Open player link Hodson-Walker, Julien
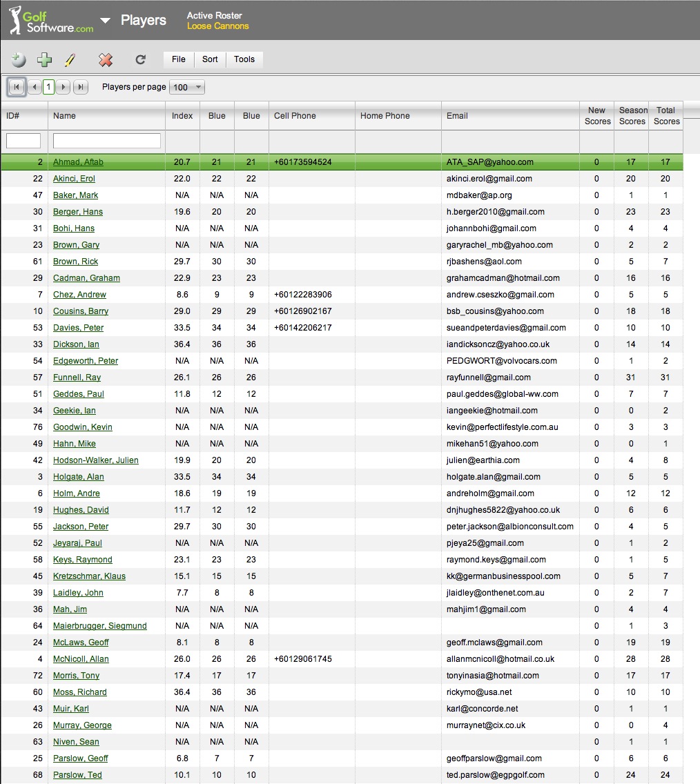 tap(95, 460)
